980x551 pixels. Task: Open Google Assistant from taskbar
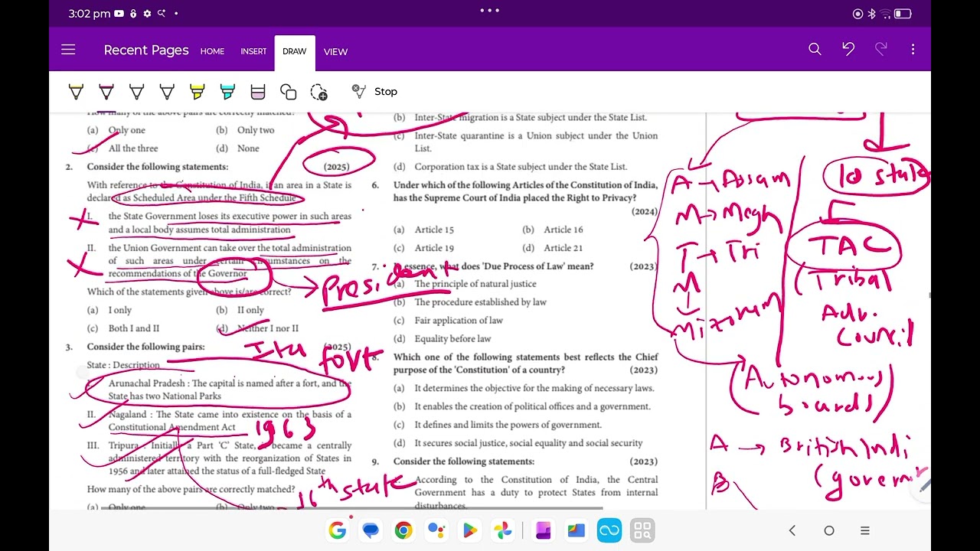pyautogui.click(x=437, y=530)
